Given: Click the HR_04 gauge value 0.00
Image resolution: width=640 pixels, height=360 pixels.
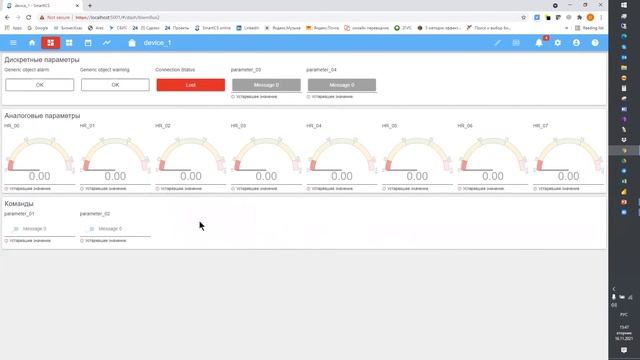Looking at the screenshot, I should coord(342,176).
